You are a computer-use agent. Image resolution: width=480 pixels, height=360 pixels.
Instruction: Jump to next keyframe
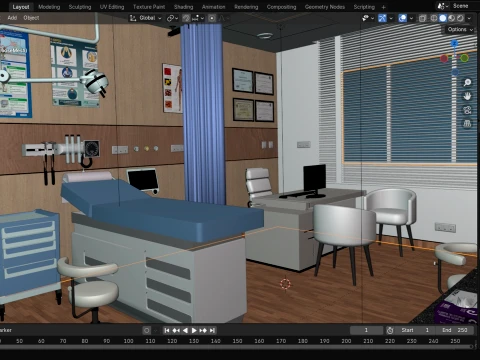[203, 330]
